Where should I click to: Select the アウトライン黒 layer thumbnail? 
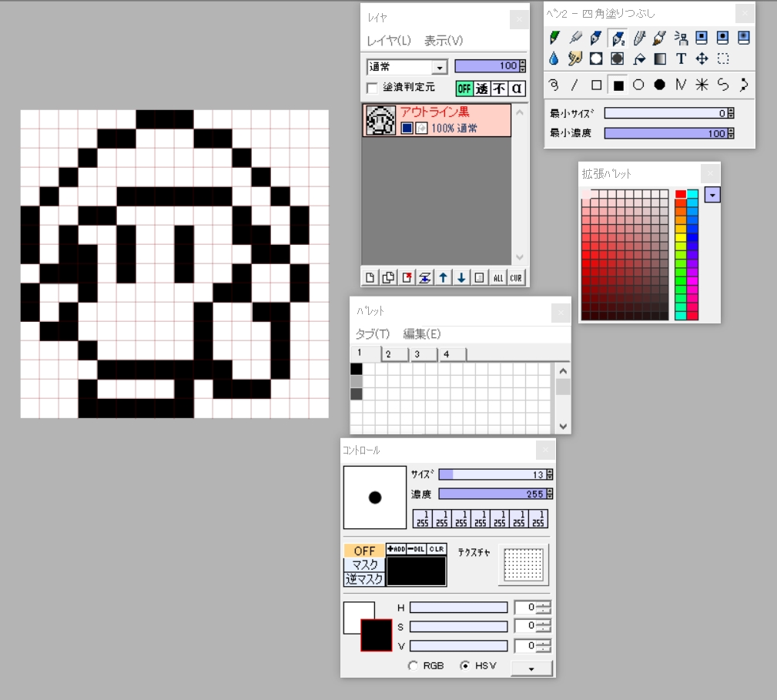[x=380, y=120]
